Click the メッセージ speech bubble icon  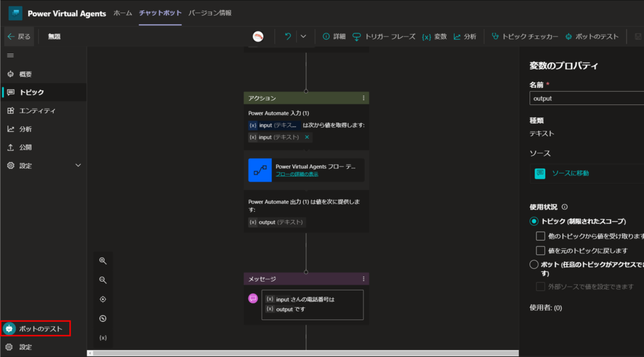pyautogui.click(x=253, y=299)
